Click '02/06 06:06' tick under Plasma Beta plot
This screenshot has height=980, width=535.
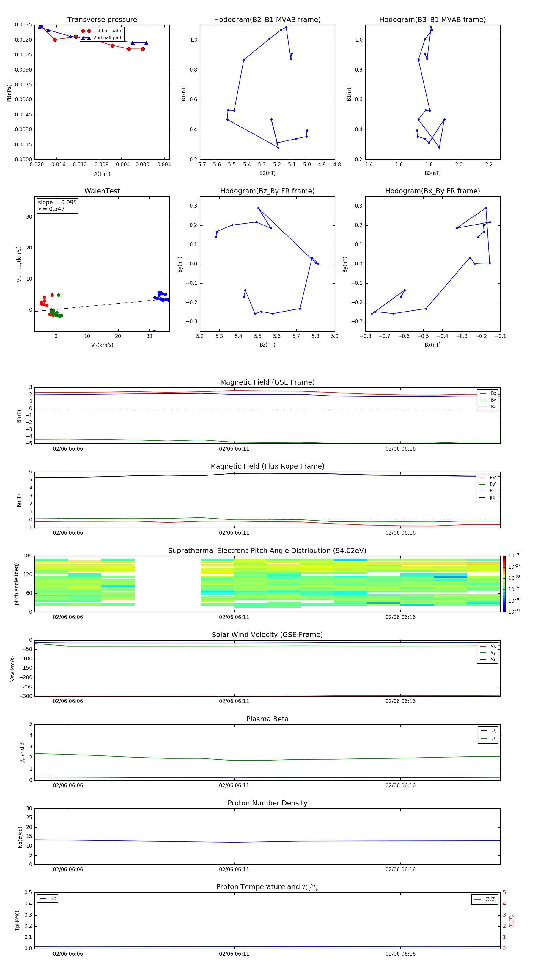(x=68, y=785)
